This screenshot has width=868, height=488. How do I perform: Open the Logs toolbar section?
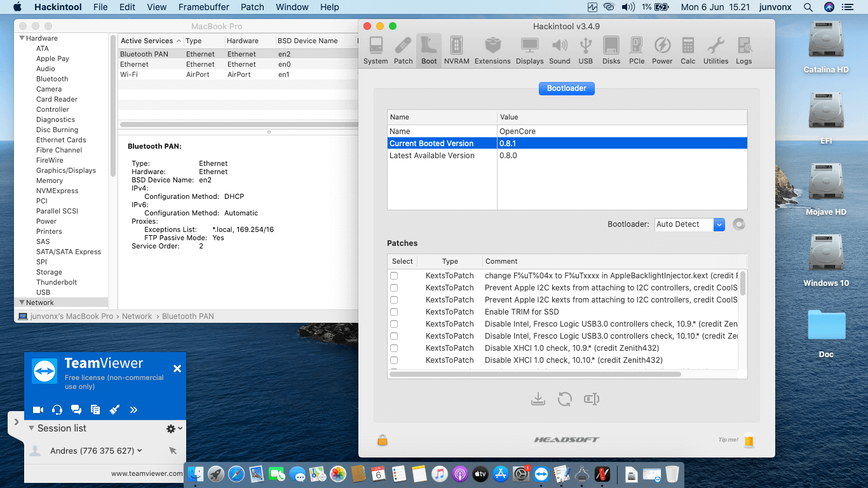click(x=743, y=50)
